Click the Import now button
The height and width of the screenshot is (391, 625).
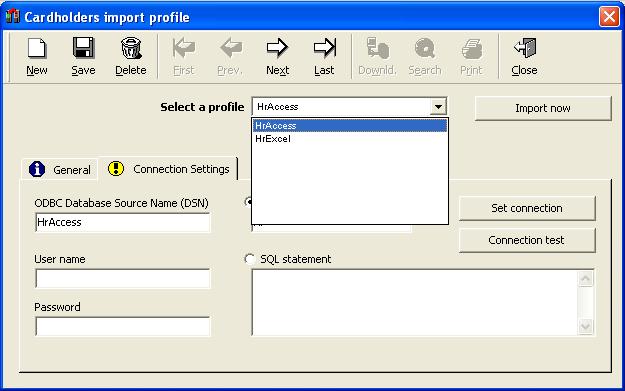[x=543, y=108]
